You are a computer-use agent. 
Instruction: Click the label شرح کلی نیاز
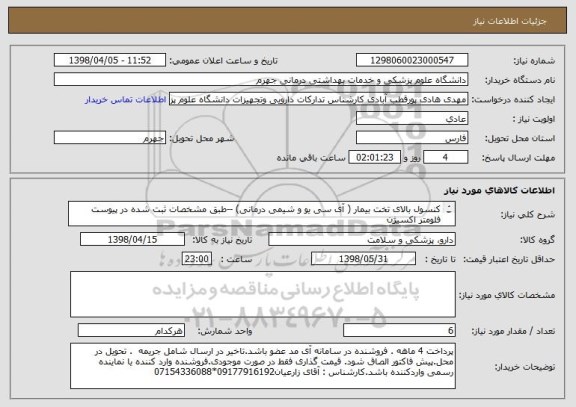click(x=528, y=215)
